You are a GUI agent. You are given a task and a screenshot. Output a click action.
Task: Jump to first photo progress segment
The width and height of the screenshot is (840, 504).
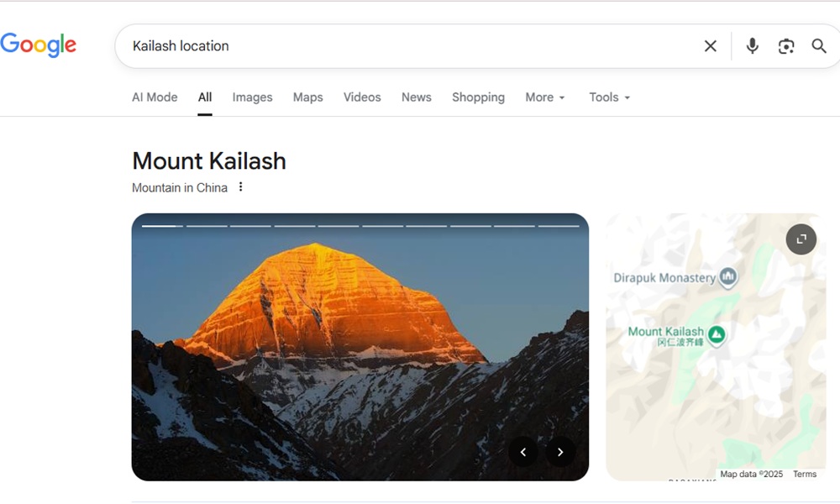pos(162,226)
